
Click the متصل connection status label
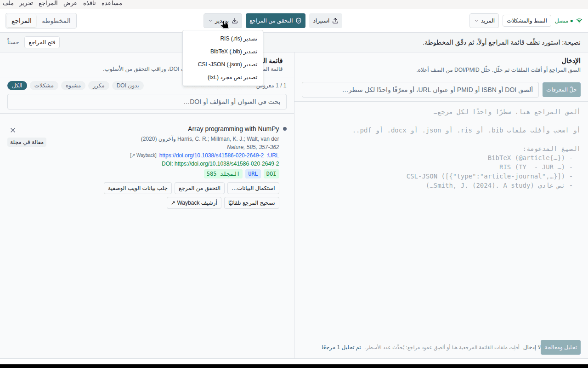(x=561, y=21)
